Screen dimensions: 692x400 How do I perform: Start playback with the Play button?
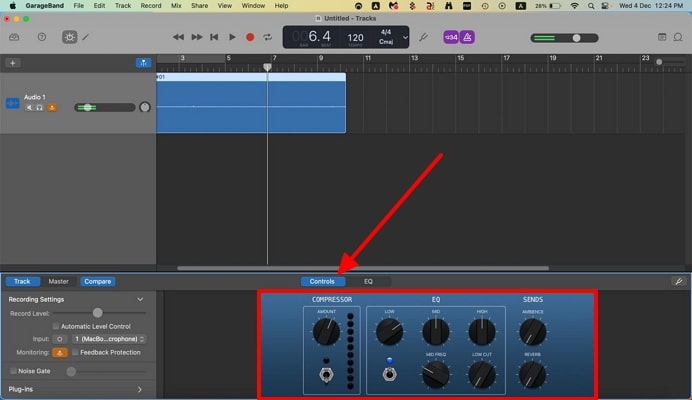[x=232, y=37]
